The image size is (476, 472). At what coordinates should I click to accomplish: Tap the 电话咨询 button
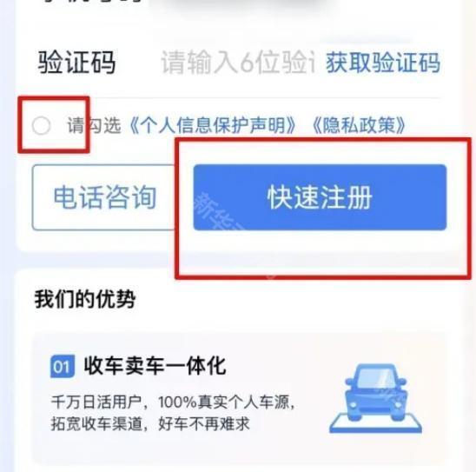pyautogui.click(x=104, y=197)
